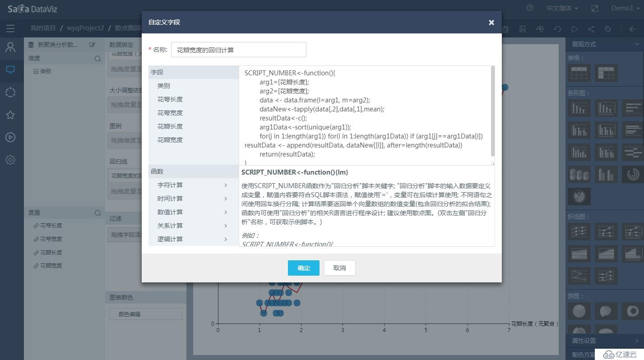Close the 自定义字段 dialog
The width and height of the screenshot is (644, 360).
pyautogui.click(x=491, y=23)
